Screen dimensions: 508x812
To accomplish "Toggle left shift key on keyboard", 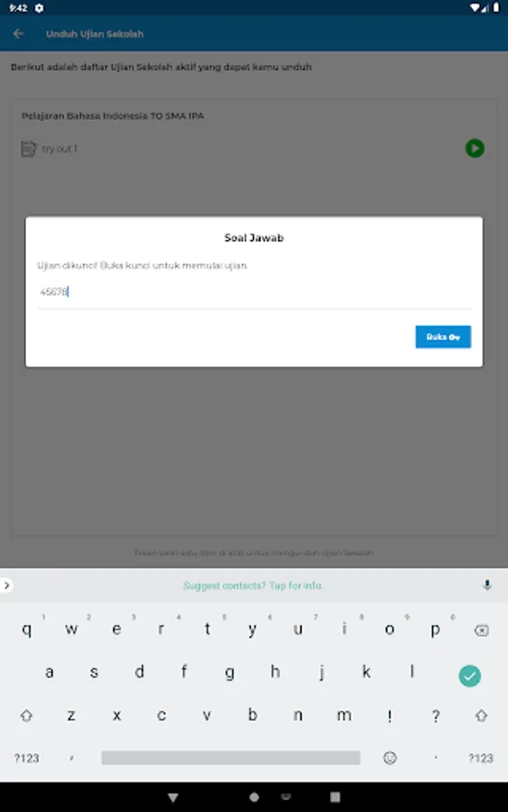I will [26, 715].
